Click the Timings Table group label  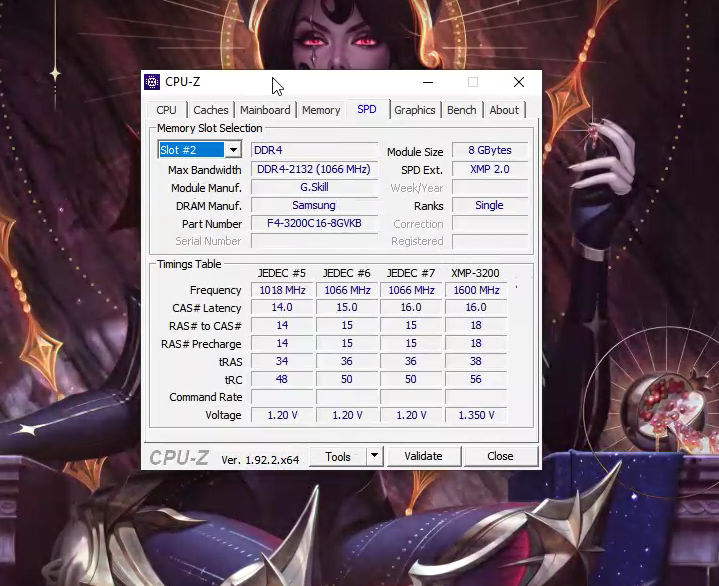[x=189, y=264]
